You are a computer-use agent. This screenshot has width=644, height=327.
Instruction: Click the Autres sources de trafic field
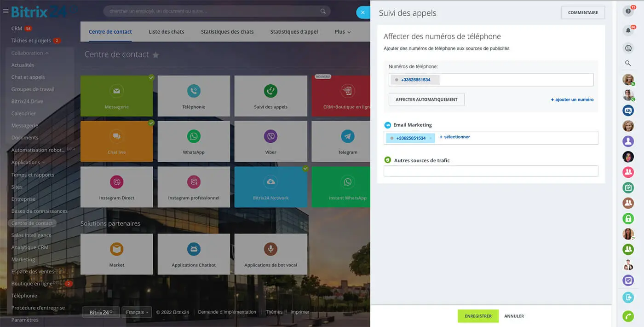click(491, 171)
